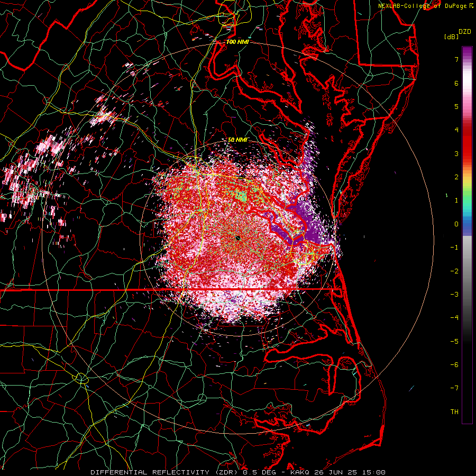
Task: Click the DZD product label above scale
Action: 465,32
